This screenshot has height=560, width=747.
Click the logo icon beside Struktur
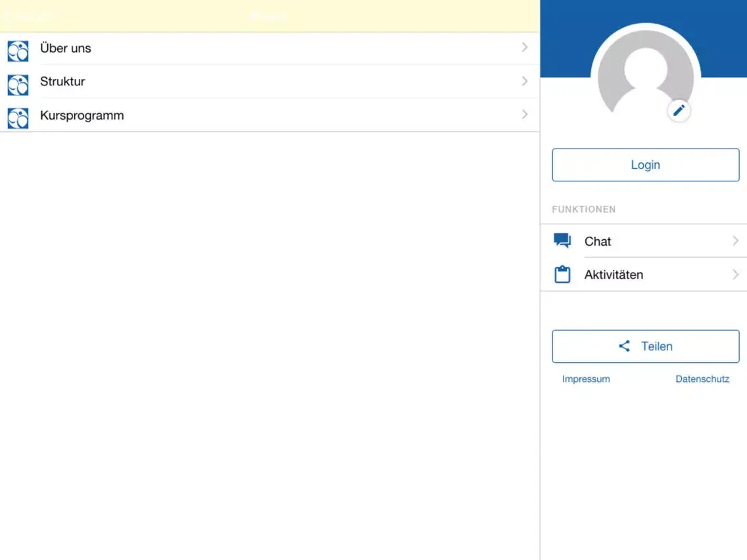(x=18, y=84)
